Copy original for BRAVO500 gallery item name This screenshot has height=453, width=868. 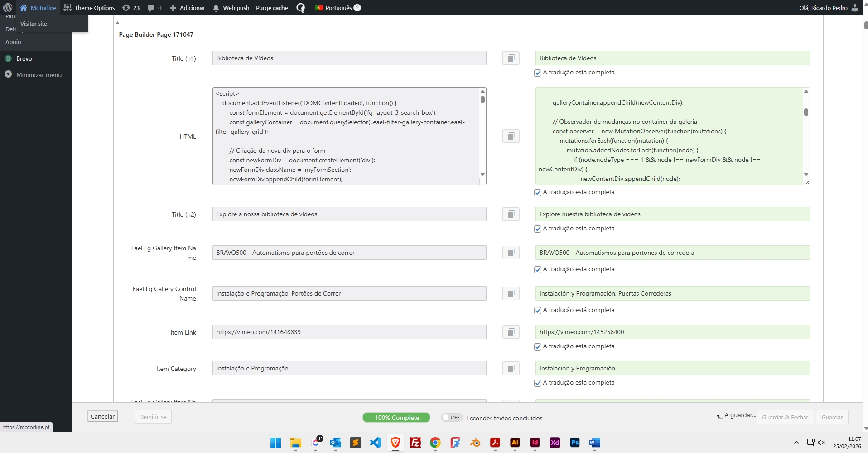(x=511, y=253)
